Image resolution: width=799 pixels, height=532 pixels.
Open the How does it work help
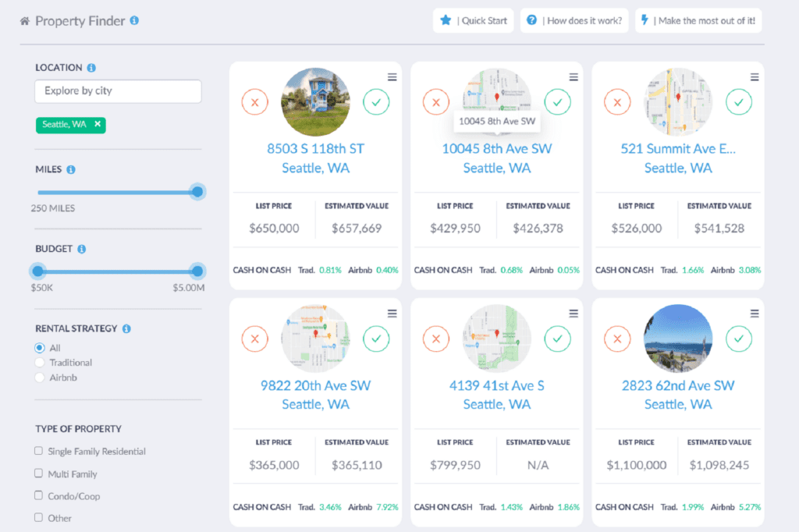coord(574,20)
